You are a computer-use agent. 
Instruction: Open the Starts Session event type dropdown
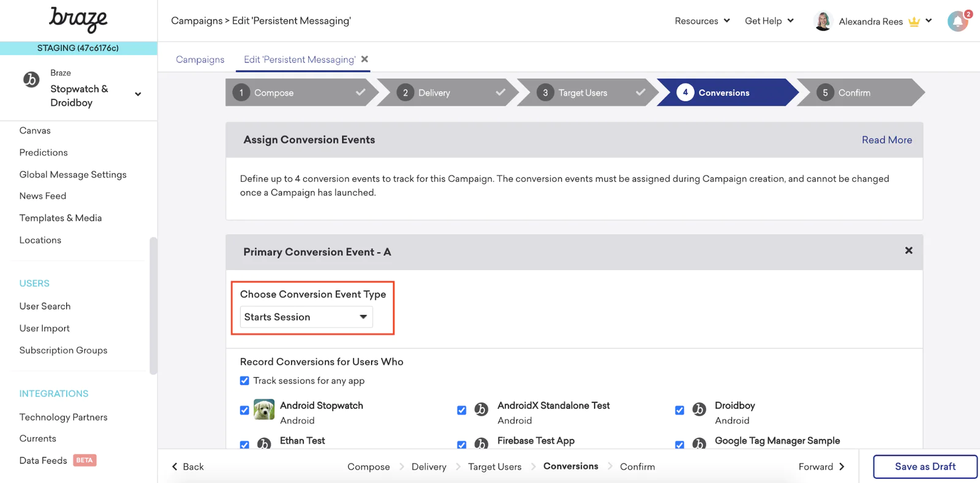306,317
